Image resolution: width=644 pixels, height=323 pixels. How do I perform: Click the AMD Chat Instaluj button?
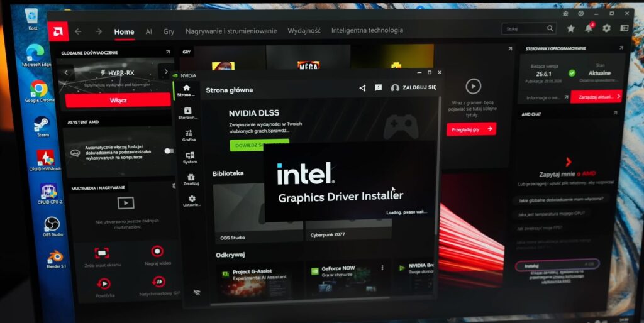[557, 265]
